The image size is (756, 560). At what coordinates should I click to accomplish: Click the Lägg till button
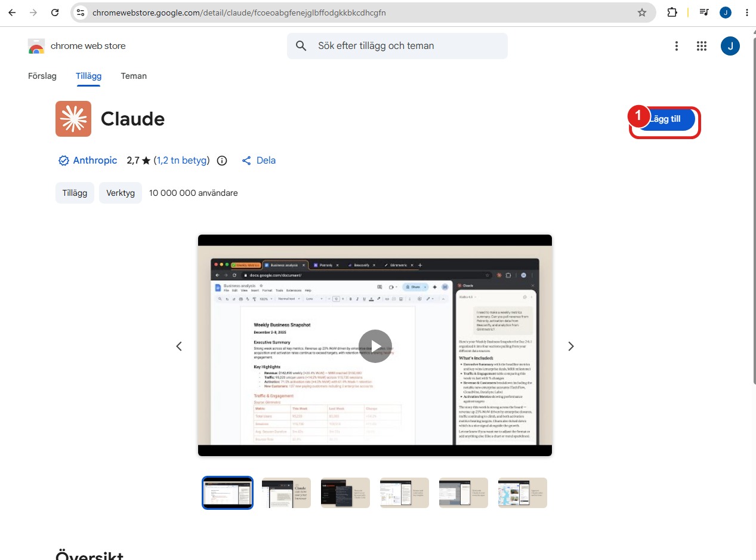(665, 119)
